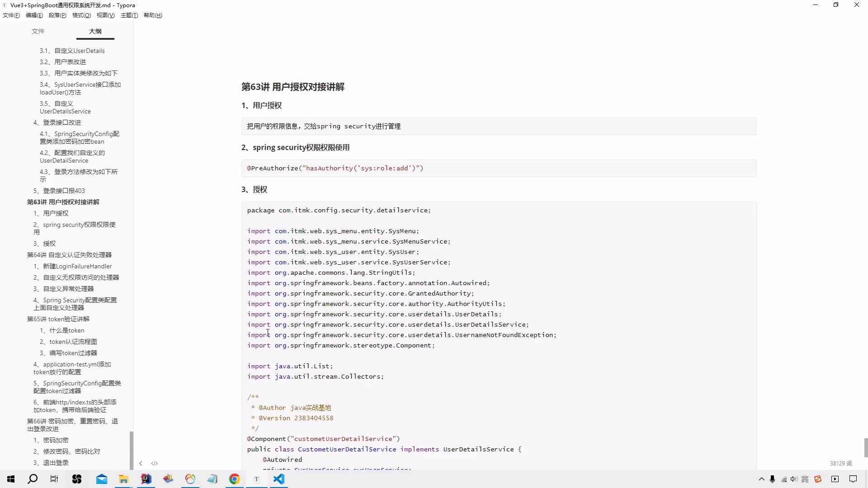
Task: Toggle the microphone icon in the tray
Action: point(773,479)
